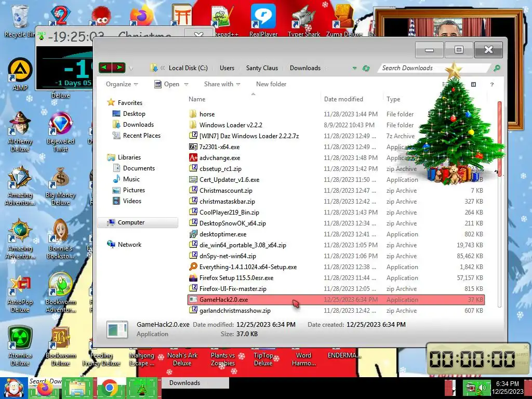Open Atomica Deluxe desktop shortcut
Image resolution: width=532 pixels, height=399 pixels.
point(20,346)
